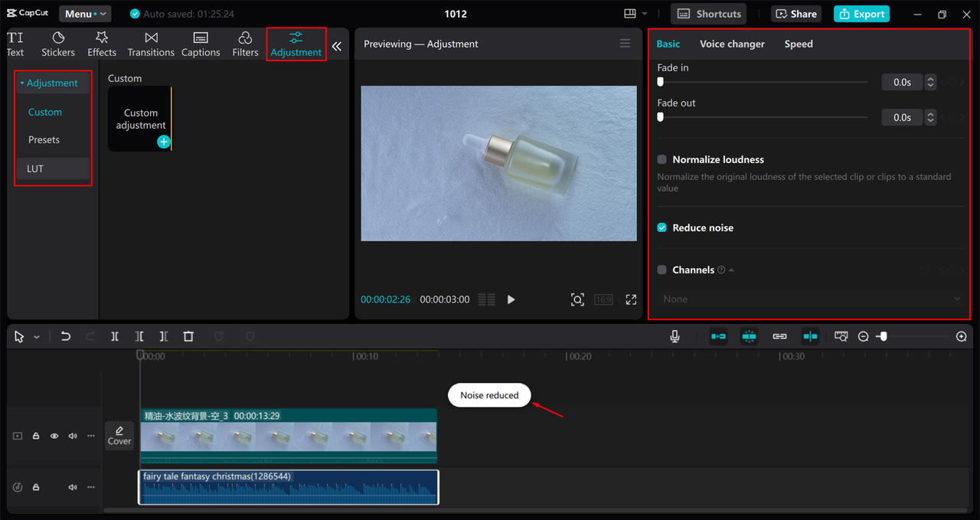Play the preview video

511,299
